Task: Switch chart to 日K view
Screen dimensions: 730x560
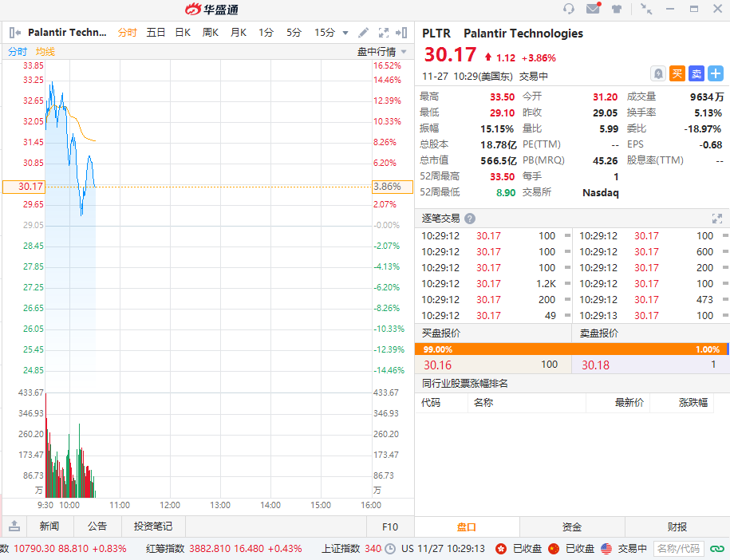Action: tap(183, 33)
